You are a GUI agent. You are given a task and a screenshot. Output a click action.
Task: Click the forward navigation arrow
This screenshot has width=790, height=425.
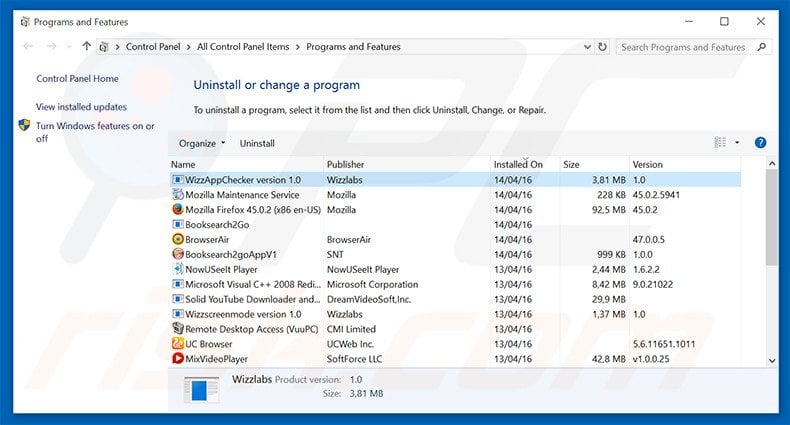(51, 46)
